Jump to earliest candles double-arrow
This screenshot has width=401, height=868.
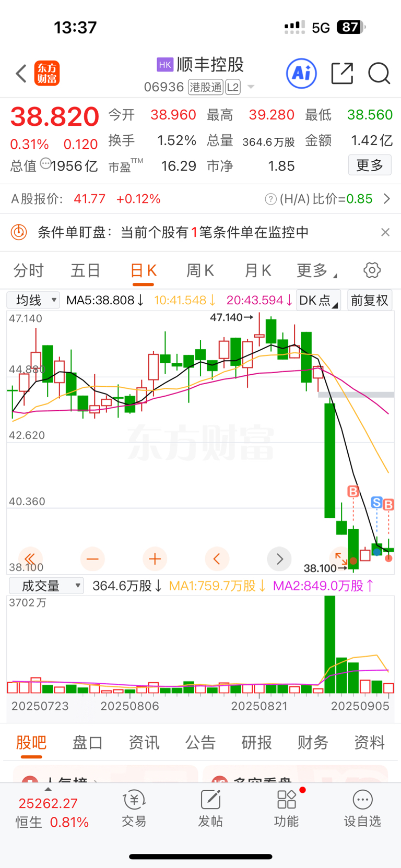pyautogui.click(x=30, y=559)
